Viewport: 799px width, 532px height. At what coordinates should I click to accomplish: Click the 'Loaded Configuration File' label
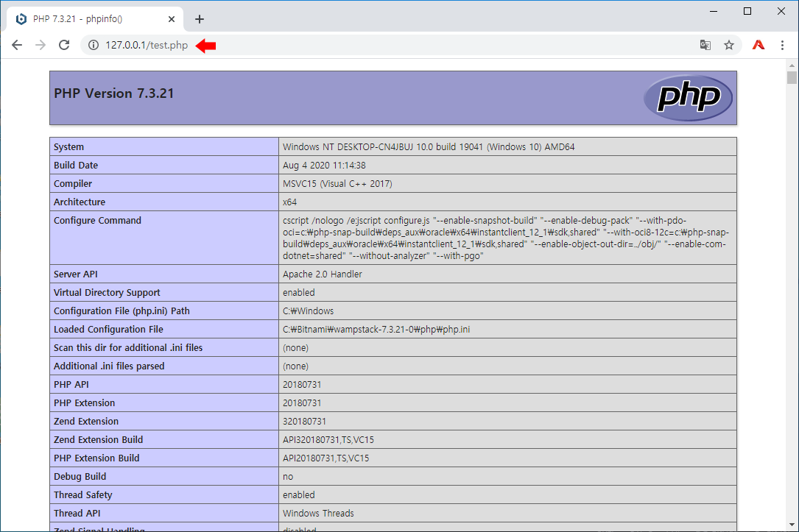(108, 330)
